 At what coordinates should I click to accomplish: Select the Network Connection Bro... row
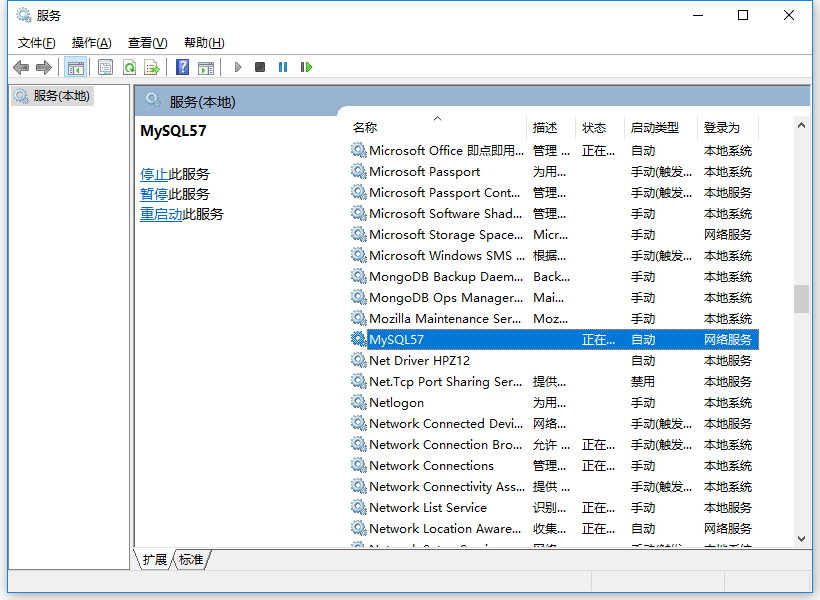coord(553,445)
